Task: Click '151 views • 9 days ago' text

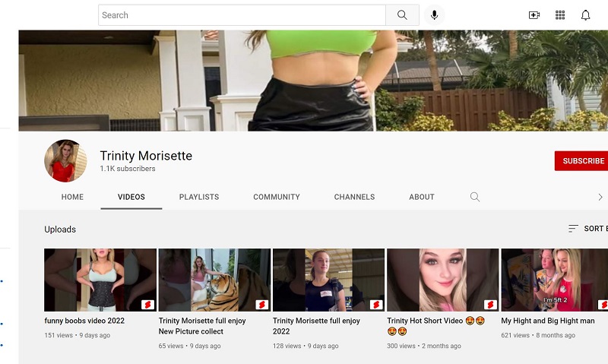Action: point(78,335)
